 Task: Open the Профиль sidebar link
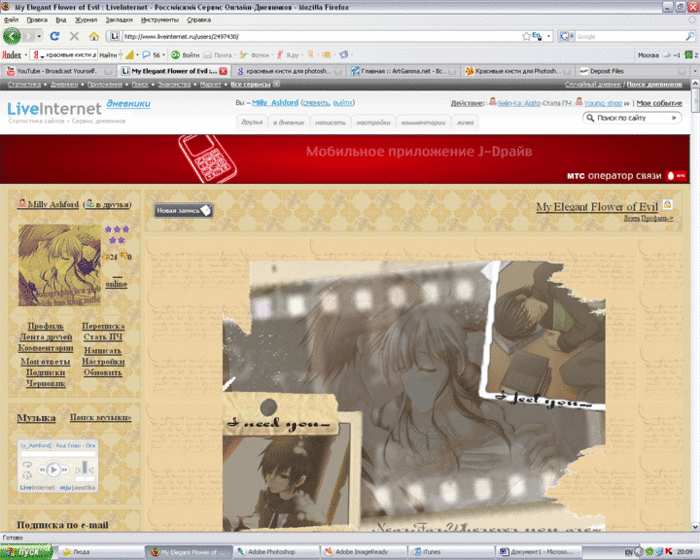[x=46, y=326]
